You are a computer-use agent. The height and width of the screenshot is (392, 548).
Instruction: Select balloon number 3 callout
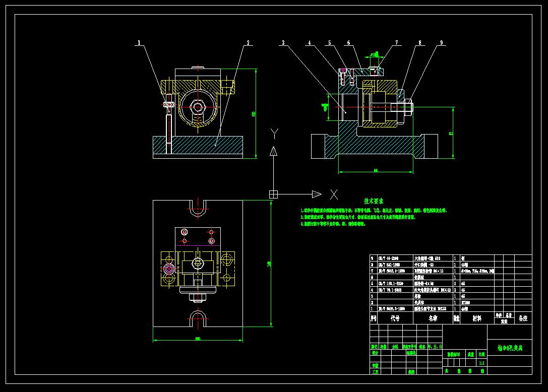point(283,43)
